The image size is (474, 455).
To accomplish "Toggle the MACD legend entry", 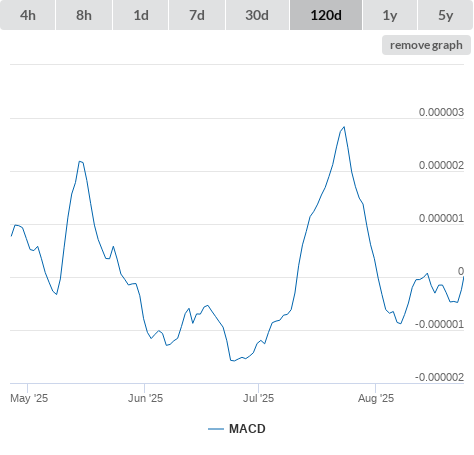I will click(237, 429).
